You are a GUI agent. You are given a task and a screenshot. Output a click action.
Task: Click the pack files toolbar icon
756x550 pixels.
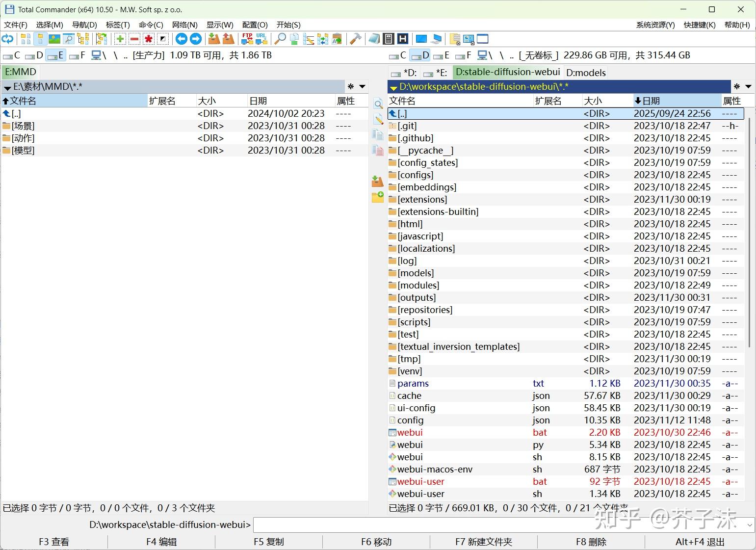214,39
